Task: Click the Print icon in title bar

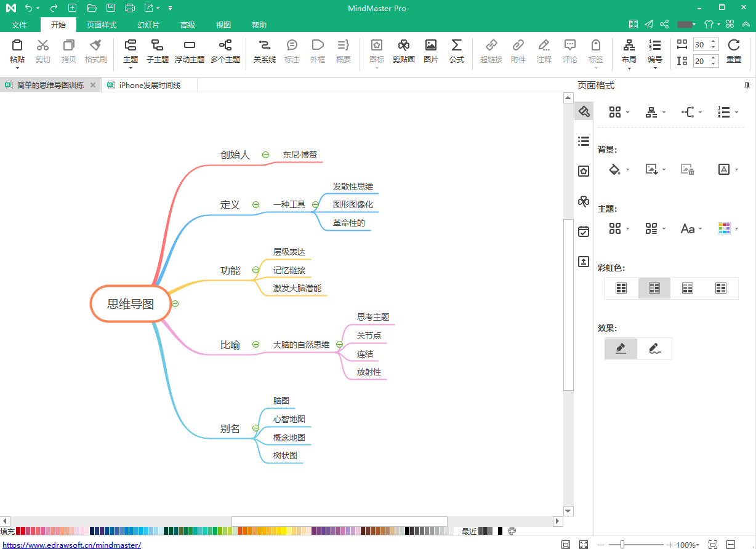Action: click(x=129, y=8)
